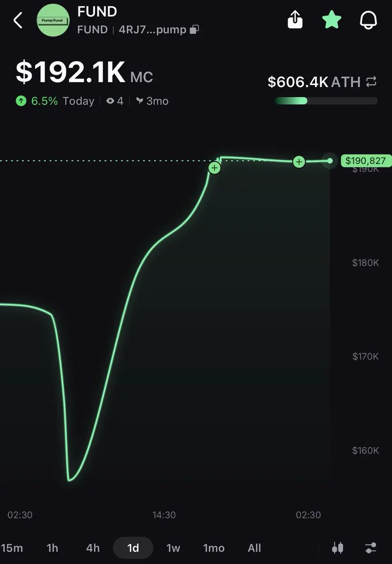Switch to candlestick chart view

(x=337, y=548)
